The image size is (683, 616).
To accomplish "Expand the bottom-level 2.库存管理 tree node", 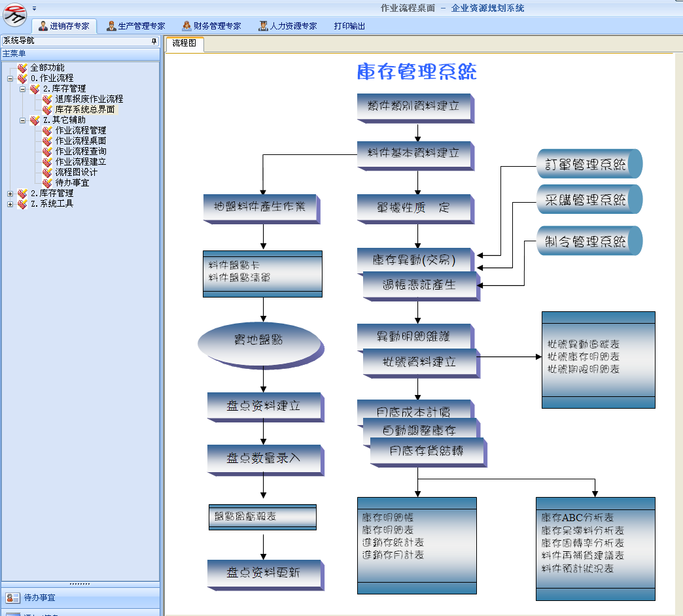I will pos(10,194).
